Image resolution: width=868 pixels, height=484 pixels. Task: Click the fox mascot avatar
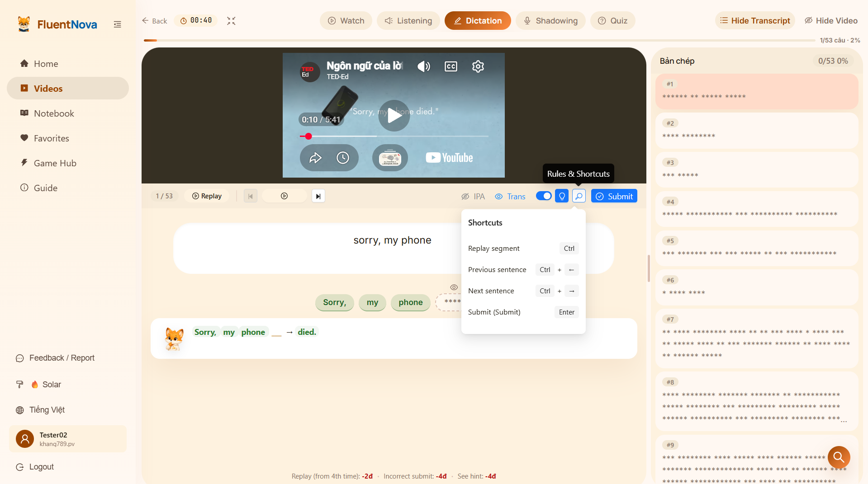point(174,339)
